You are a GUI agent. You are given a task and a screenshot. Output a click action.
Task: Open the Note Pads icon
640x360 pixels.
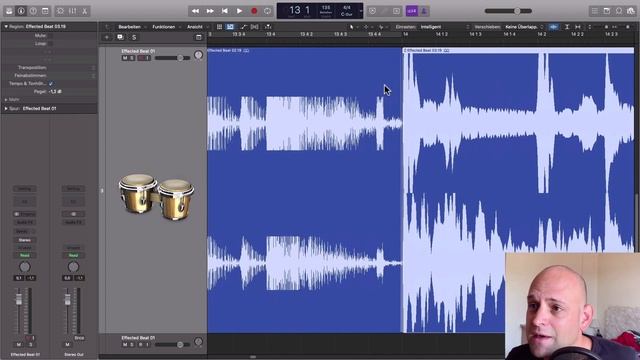click(x=607, y=11)
